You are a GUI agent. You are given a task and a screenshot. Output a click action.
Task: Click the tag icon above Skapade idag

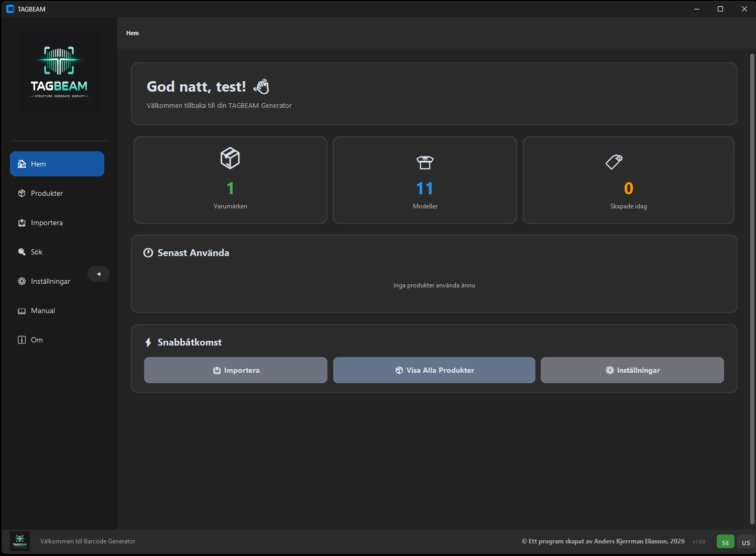614,162
